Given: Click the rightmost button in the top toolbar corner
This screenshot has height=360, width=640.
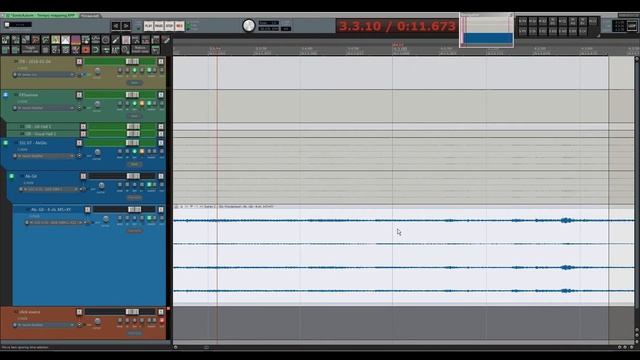Looking at the screenshot, I should tap(632, 26).
